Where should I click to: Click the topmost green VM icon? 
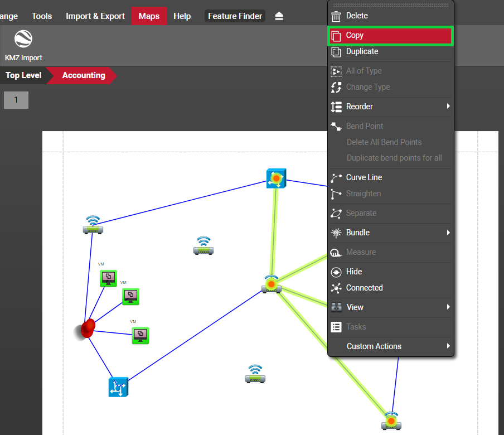pos(108,278)
